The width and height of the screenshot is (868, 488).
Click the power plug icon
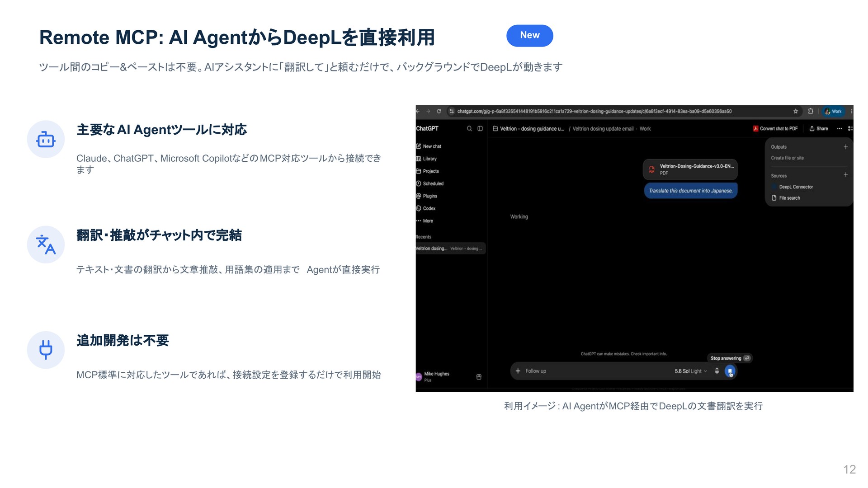coord(46,350)
